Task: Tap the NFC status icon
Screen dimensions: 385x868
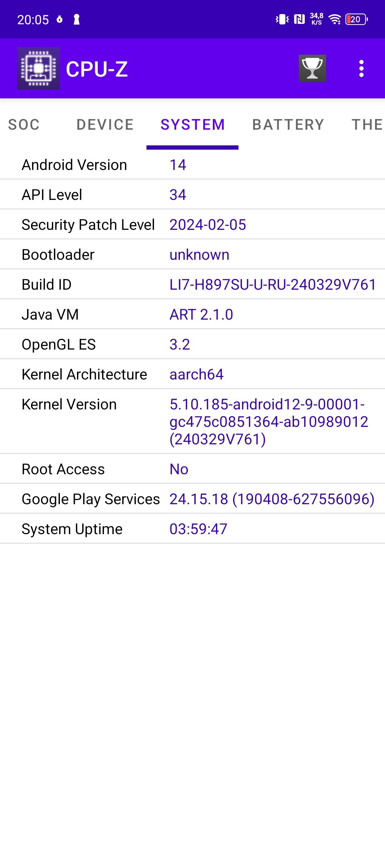Action: (x=299, y=19)
